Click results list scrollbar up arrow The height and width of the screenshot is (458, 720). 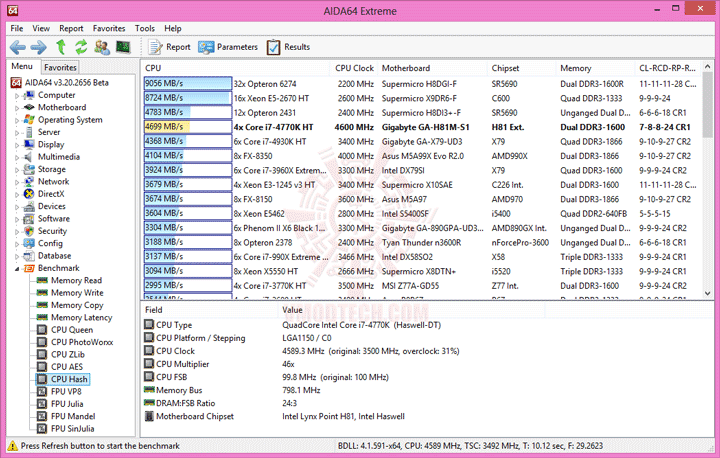pyautogui.click(x=707, y=67)
